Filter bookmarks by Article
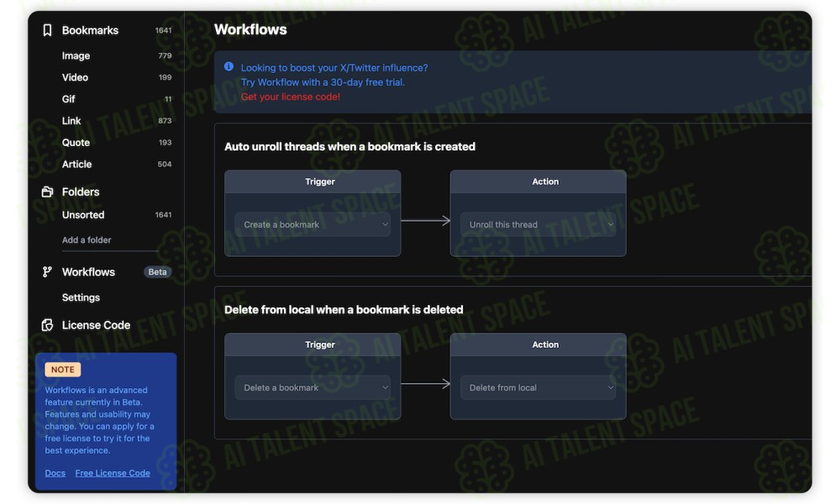This screenshot has width=840, height=504. (76, 165)
